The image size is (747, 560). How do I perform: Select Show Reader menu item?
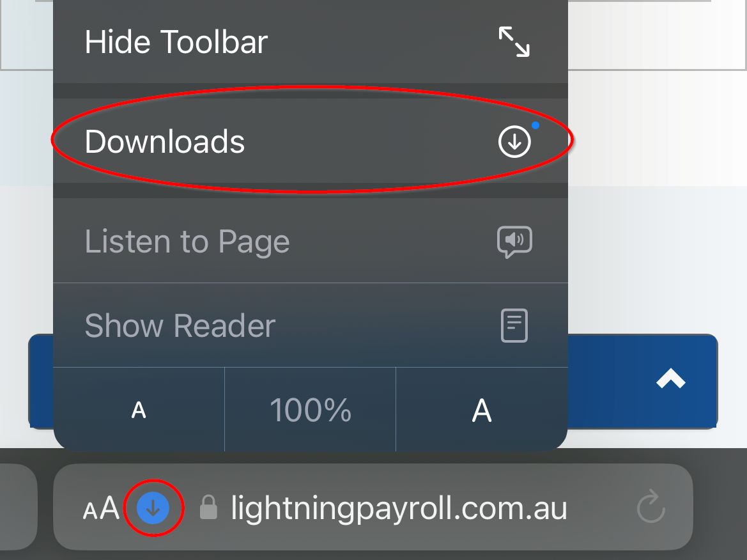[x=310, y=325]
